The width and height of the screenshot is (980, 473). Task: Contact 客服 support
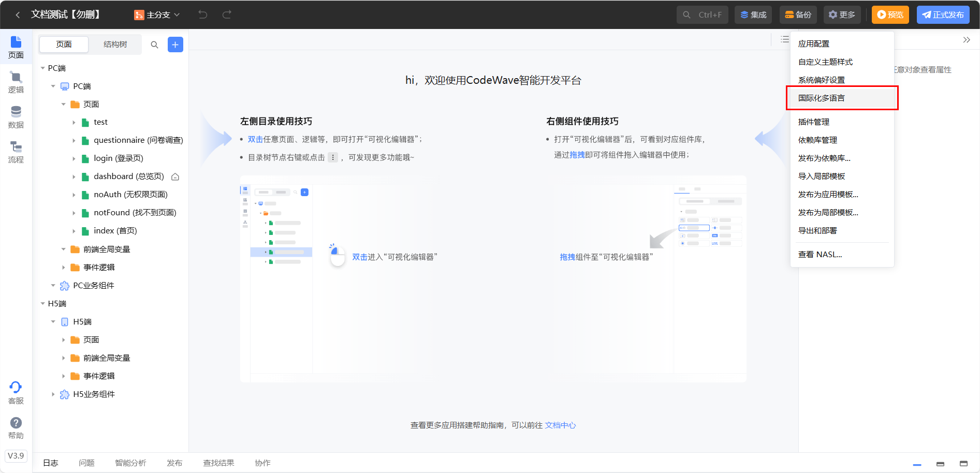pos(16,393)
